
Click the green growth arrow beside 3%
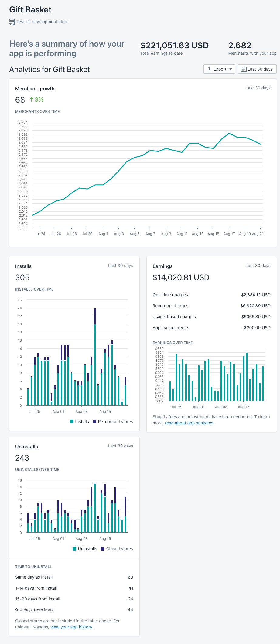pos(31,99)
